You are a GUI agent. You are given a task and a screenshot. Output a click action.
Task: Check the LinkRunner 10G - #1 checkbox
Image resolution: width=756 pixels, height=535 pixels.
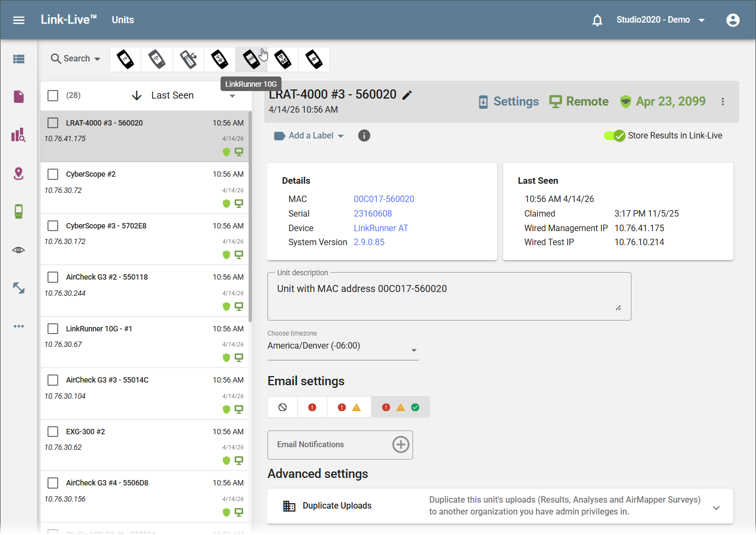point(53,329)
